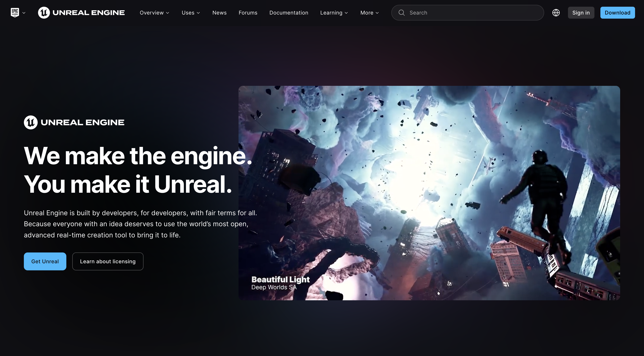Open the Documentation page
The image size is (644, 356).
[x=289, y=13]
